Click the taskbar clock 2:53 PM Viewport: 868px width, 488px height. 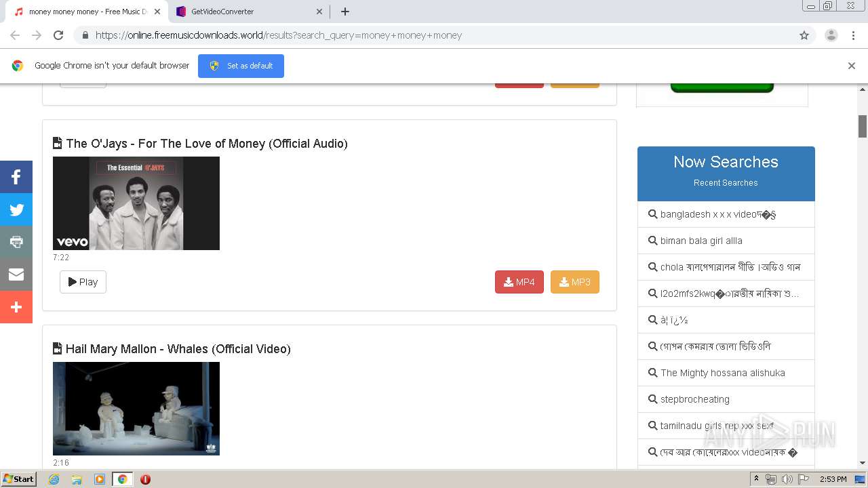click(833, 479)
